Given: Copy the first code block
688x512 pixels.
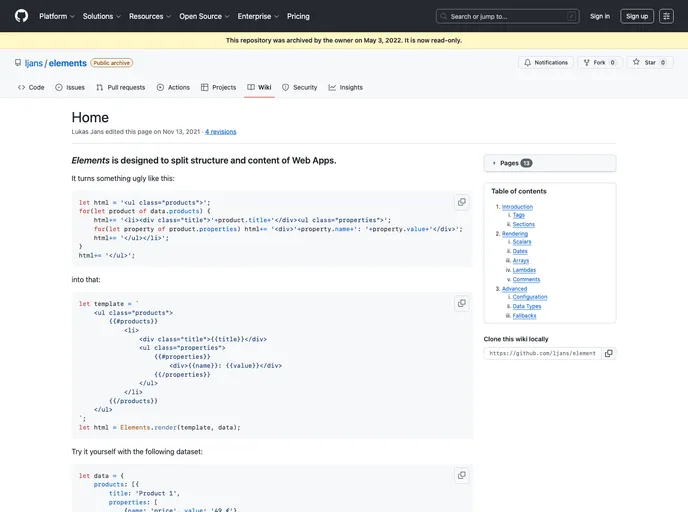Looking at the screenshot, I should [x=461, y=202].
